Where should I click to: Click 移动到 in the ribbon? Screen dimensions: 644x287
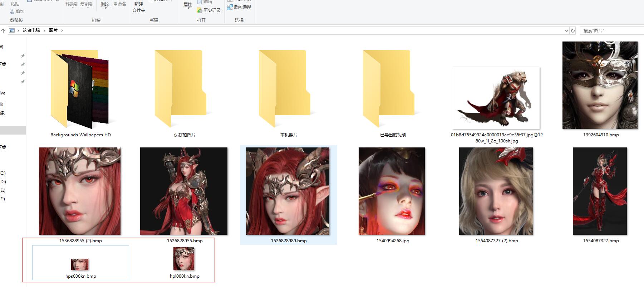pos(72,4)
